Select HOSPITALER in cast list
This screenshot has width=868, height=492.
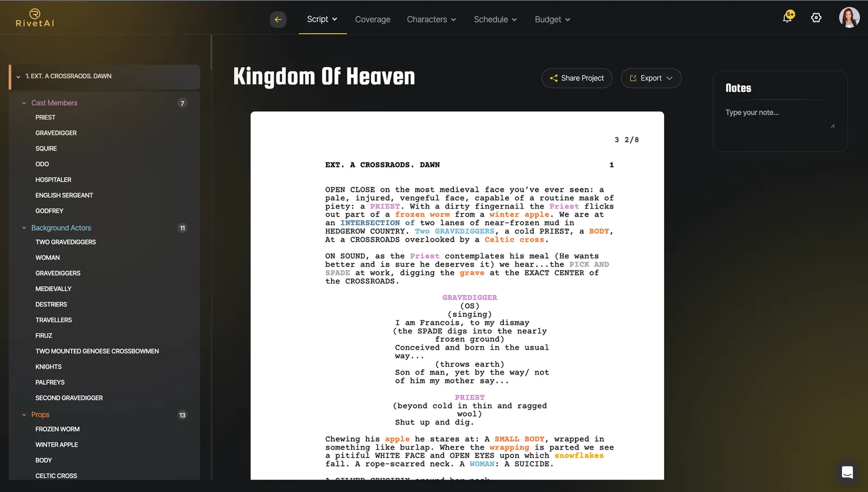(x=53, y=180)
